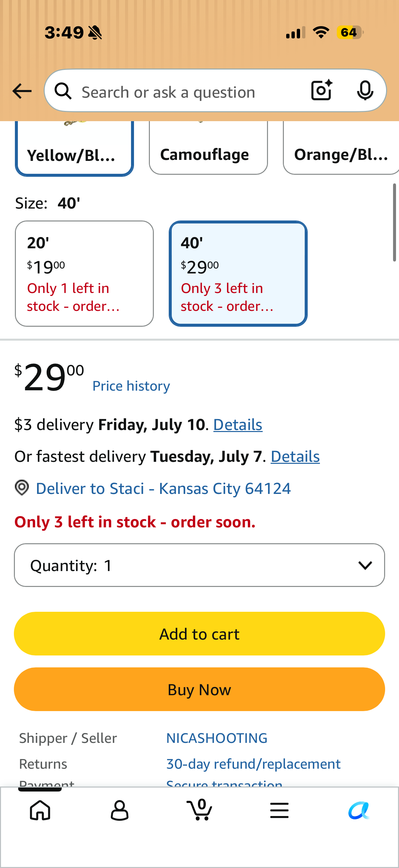399x868 pixels.
Task: Launch Alexa assistant icon
Action: point(359,810)
